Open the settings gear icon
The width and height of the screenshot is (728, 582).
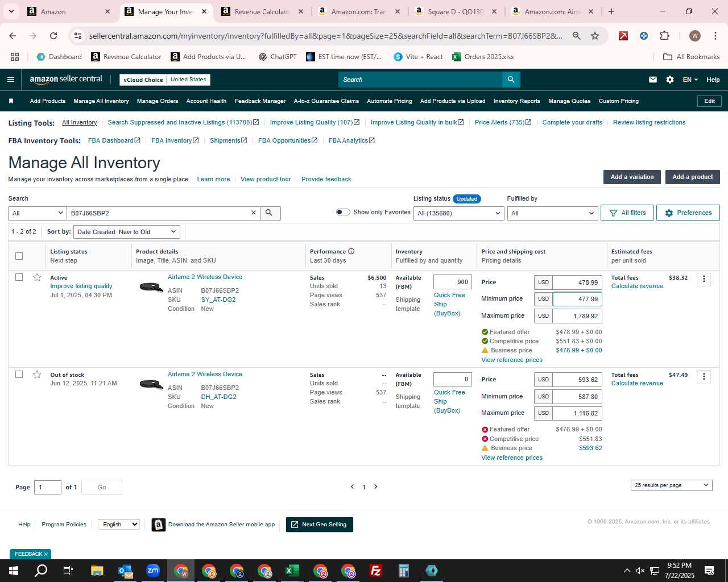pos(670,80)
